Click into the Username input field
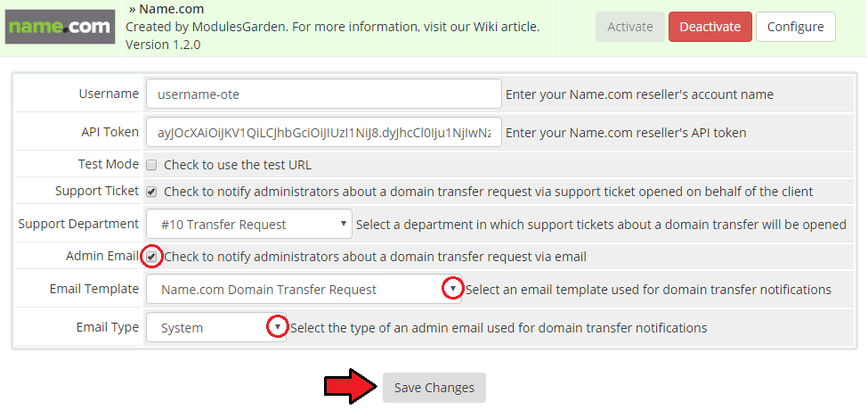This screenshot has width=868, height=410. click(x=324, y=94)
